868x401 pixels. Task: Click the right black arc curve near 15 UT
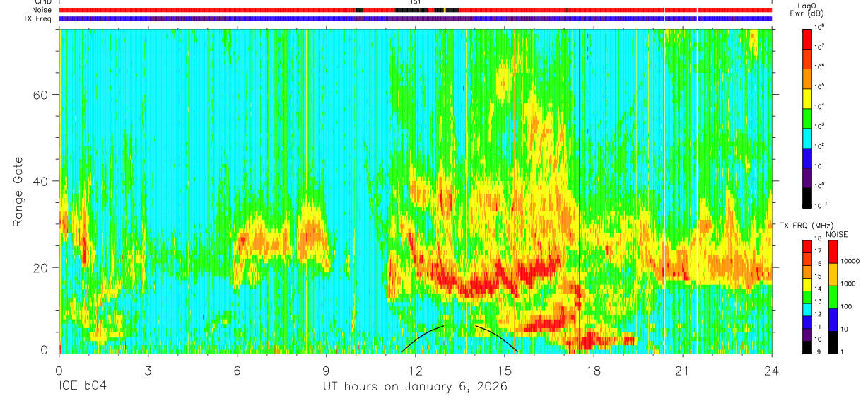[497, 338]
